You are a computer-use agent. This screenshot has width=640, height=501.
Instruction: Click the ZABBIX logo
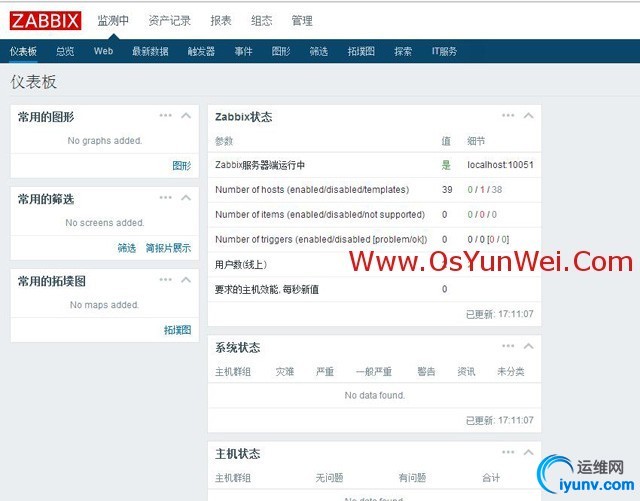pyautogui.click(x=45, y=21)
